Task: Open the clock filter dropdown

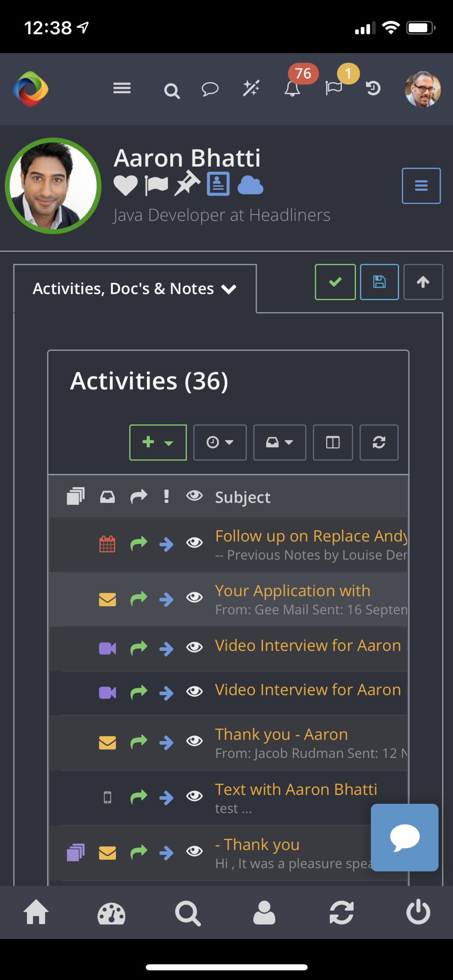Action: [x=220, y=443]
